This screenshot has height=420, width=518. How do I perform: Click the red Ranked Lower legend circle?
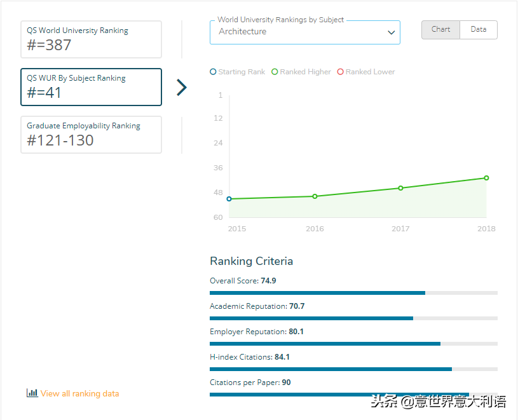point(341,72)
